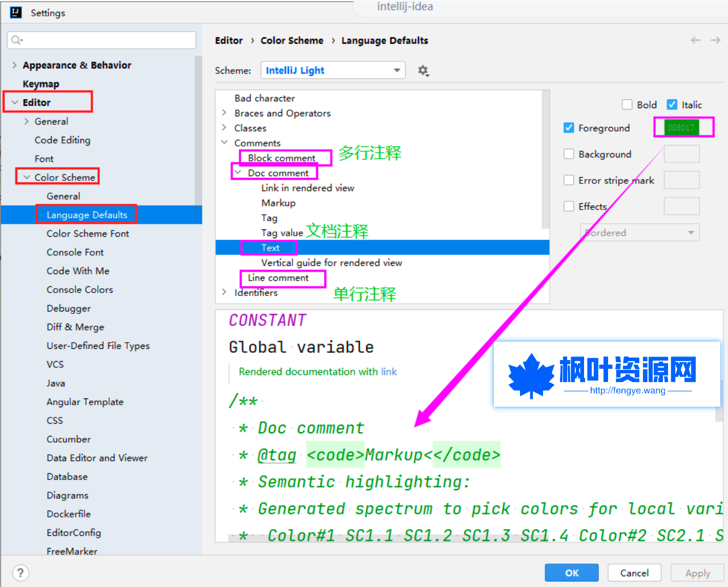Expand the General subsection under Editor

(x=26, y=121)
